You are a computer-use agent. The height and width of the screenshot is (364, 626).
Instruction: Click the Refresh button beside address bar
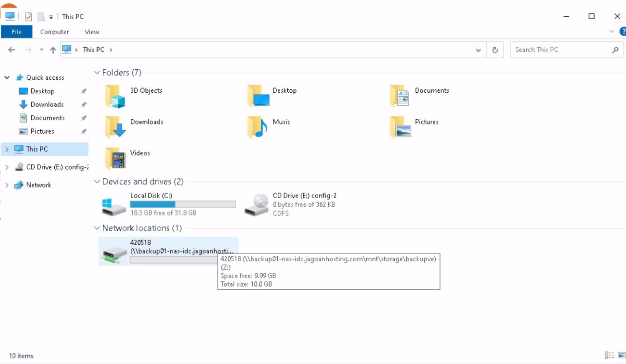(495, 50)
